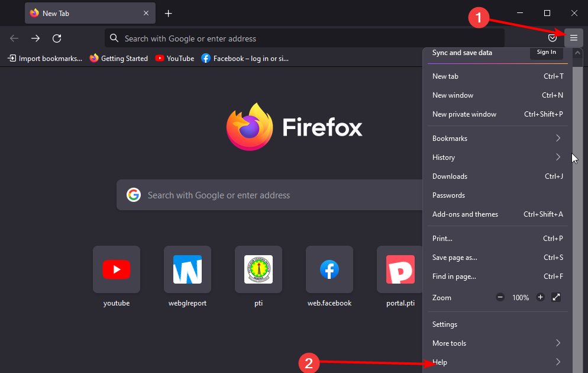Click the back navigation arrow
The height and width of the screenshot is (373, 588).
pyautogui.click(x=14, y=38)
